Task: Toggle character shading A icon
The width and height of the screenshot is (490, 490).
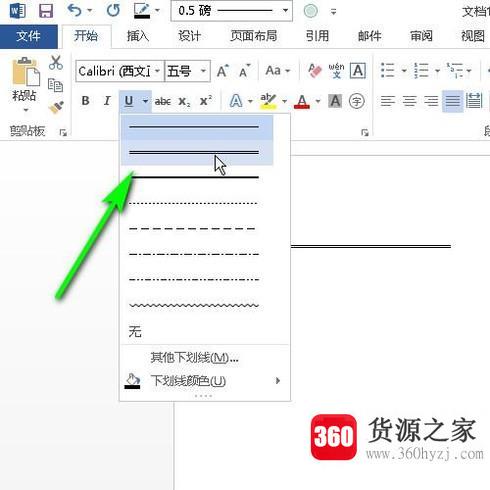Action: click(335, 101)
